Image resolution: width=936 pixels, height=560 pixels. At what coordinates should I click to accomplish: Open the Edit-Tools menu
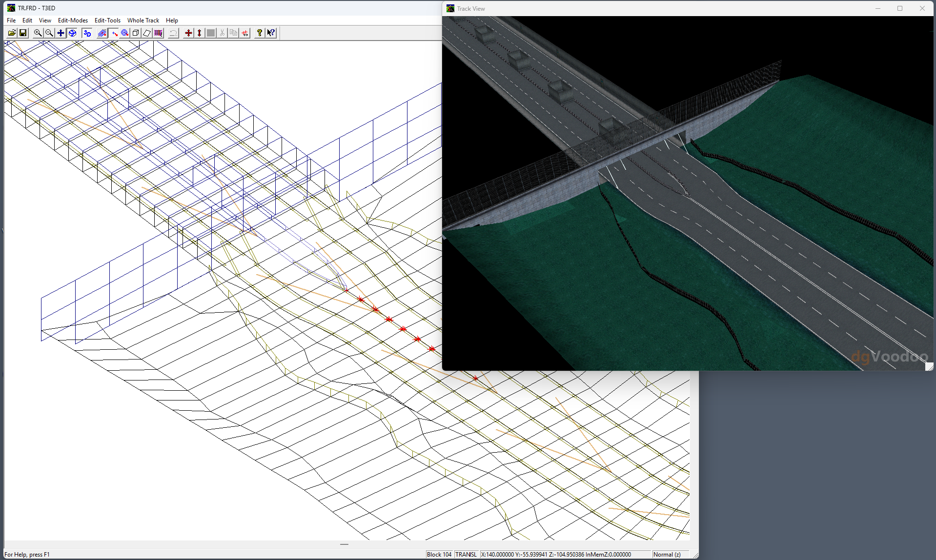(x=107, y=20)
